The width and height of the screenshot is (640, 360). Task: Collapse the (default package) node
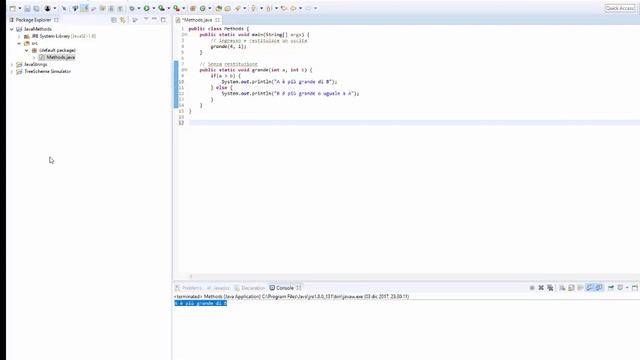[x=27, y=50]
